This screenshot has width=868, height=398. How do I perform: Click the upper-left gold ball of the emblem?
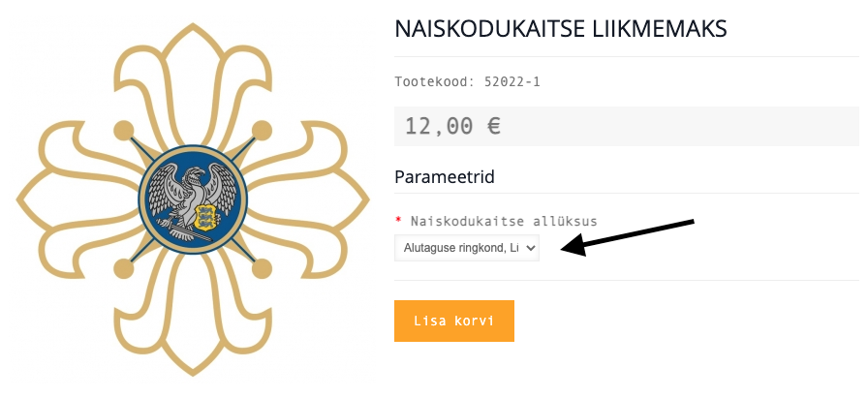coord(123,130)
